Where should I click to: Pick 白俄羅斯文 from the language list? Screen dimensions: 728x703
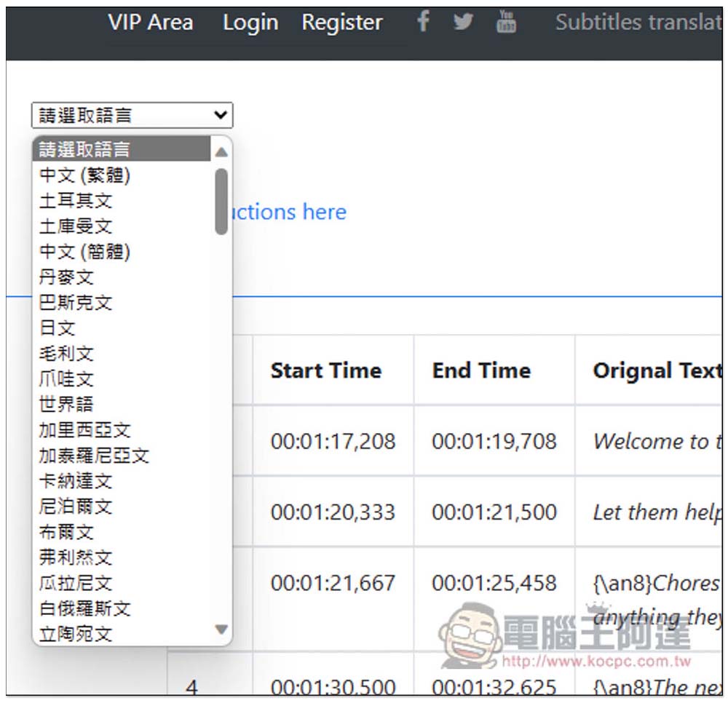click(x=121, y=608)
